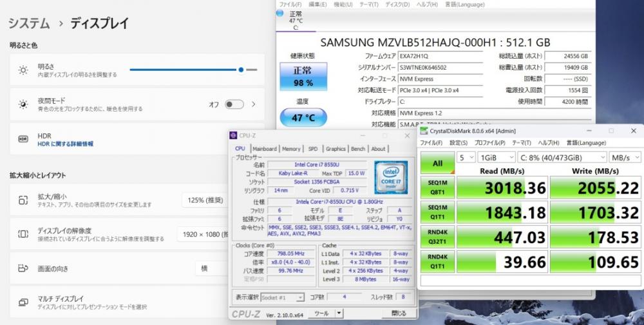Open the ツール dropdown arrow in CPU-Z
This screenshot has height=325, width=644.
339,313
